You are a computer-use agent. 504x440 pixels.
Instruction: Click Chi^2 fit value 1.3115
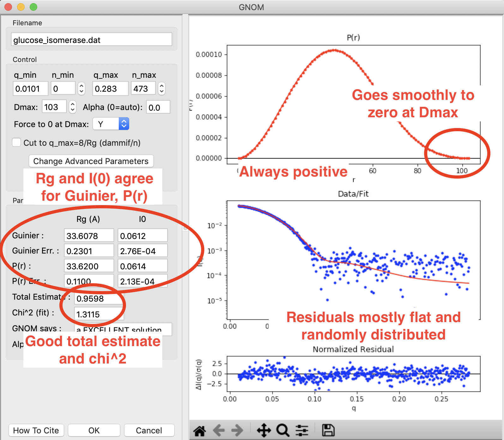(x=99, y=314)
